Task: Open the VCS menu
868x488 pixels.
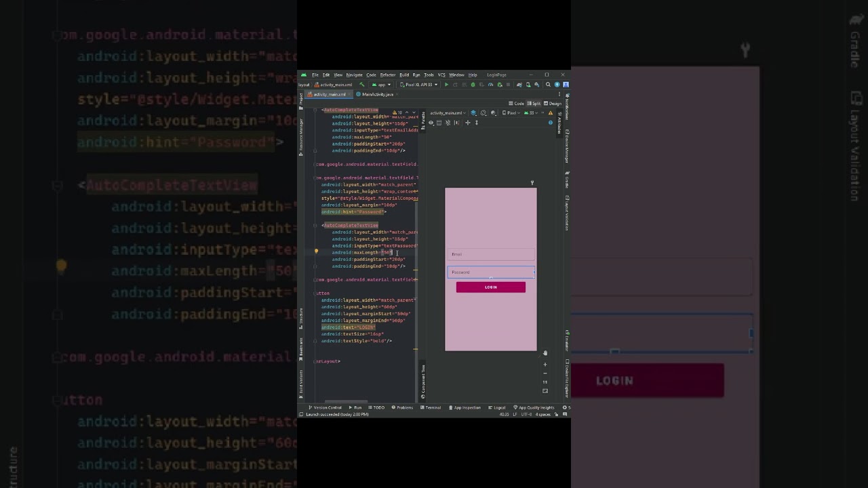Action: click(x=441, y=75)
